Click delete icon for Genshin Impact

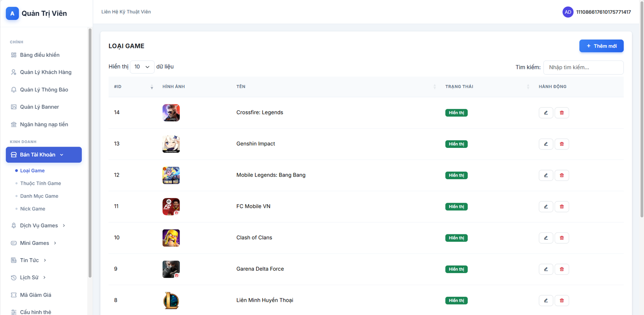(x=561, y=144)
